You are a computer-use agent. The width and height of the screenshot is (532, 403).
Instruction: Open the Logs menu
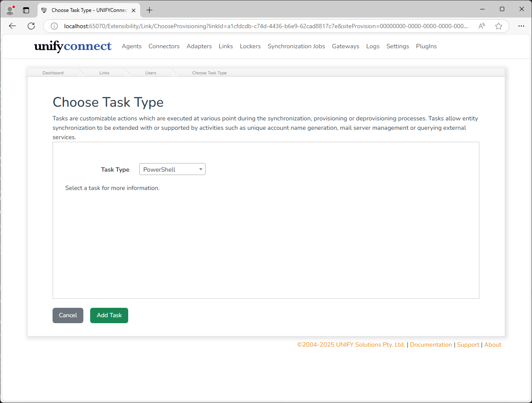(373, 46)
